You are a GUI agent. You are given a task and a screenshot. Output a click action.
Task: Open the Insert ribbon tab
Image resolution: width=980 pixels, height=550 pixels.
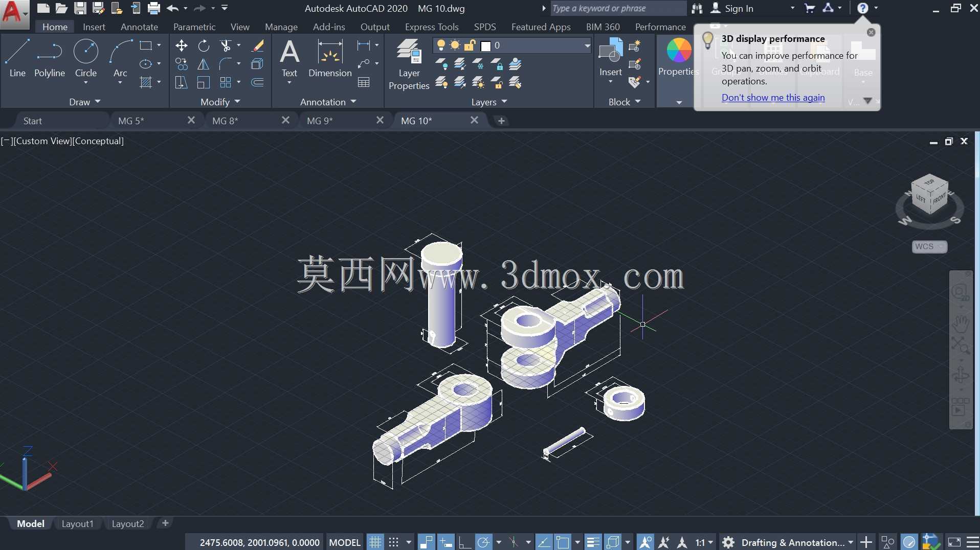point(94,27)
